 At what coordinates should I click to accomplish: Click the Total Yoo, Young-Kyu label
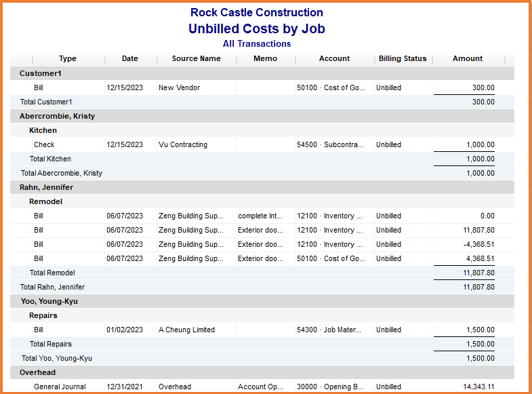pos(57,358)
